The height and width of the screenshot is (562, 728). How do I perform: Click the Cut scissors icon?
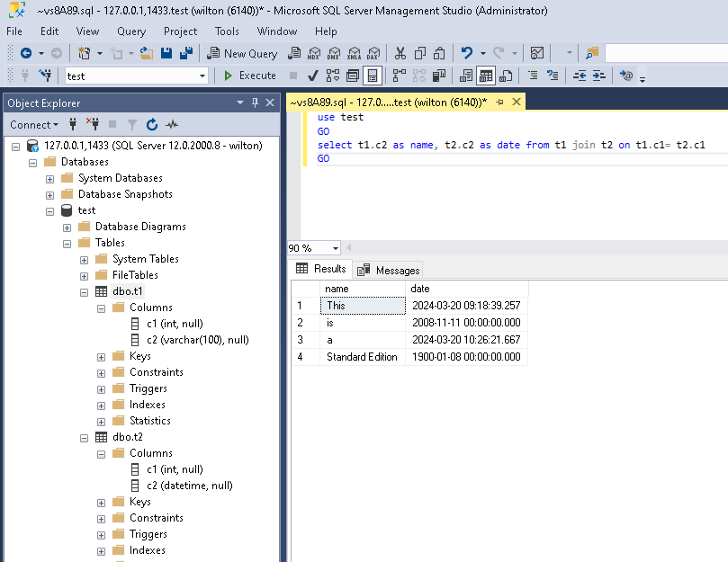click(400, 53)
